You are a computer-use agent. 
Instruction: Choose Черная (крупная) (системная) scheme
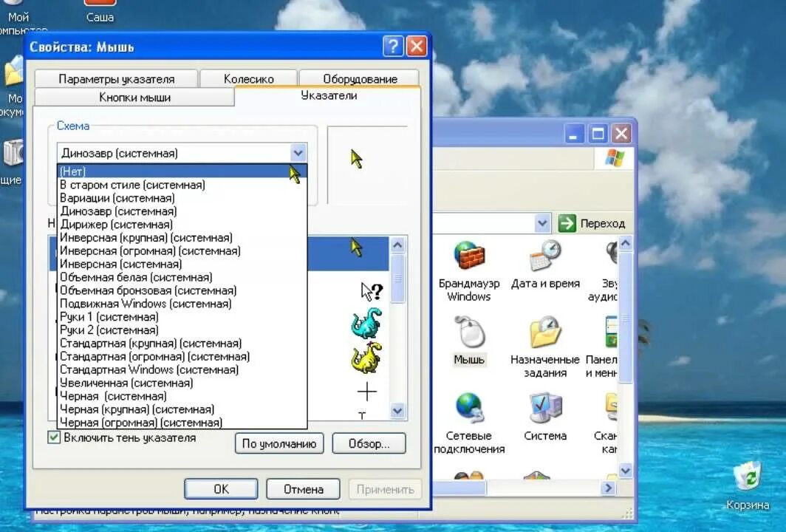pos(182,409)
